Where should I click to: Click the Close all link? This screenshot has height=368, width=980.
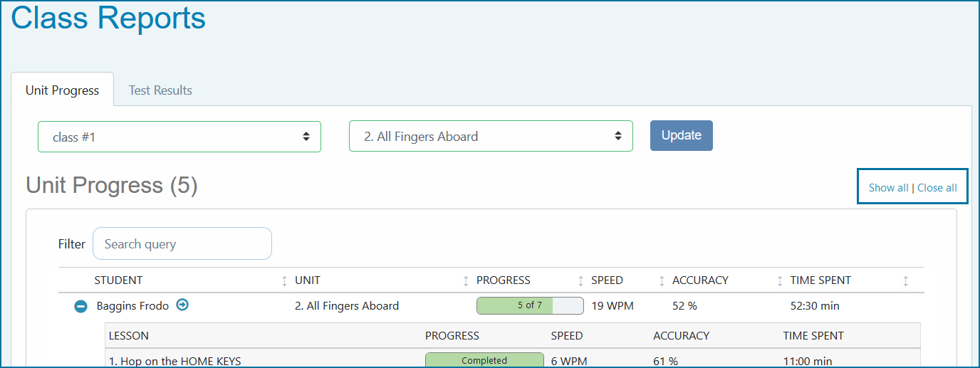point(937,188)
